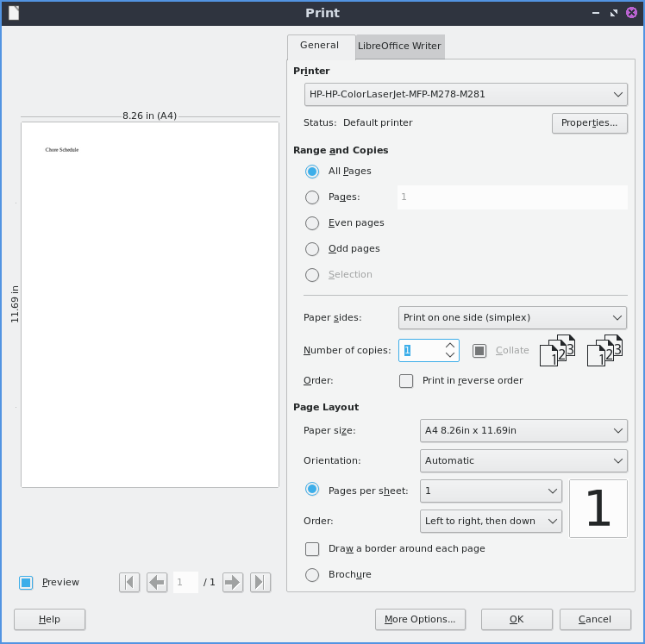Toggle the Preview checkbox

point(26,582)
